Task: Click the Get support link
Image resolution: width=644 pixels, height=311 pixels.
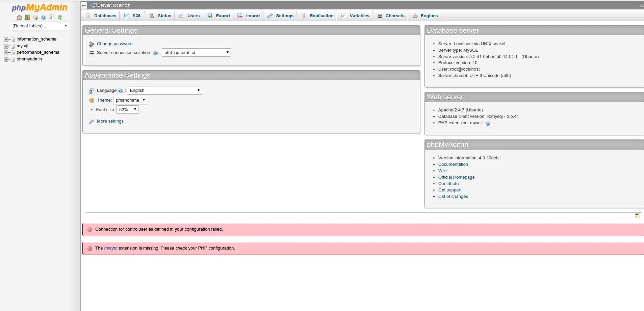Action: click(450, 190)
